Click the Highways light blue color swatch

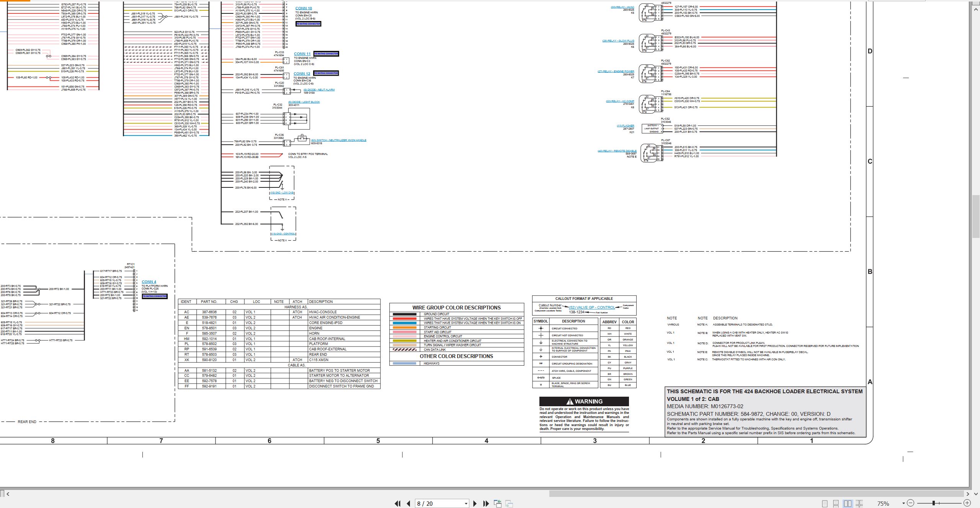[x=405, y=363]
